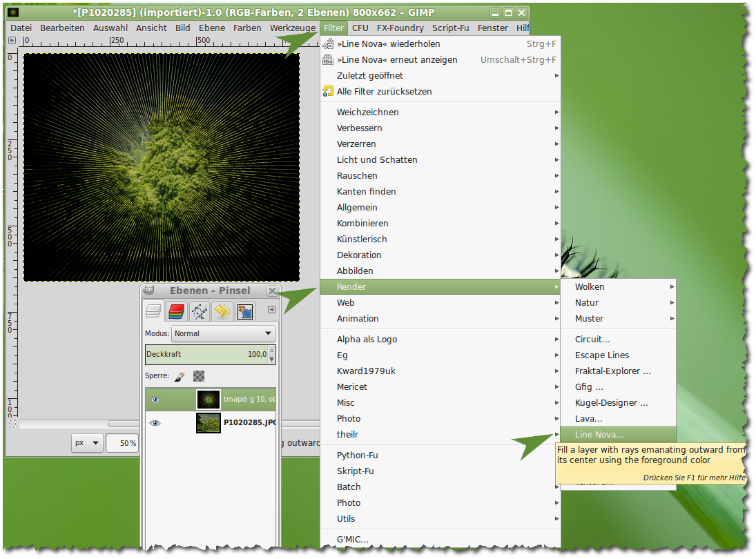Open the Brushes (Pinsel) tab icon
756x559 pixels.
click(244, 312)
